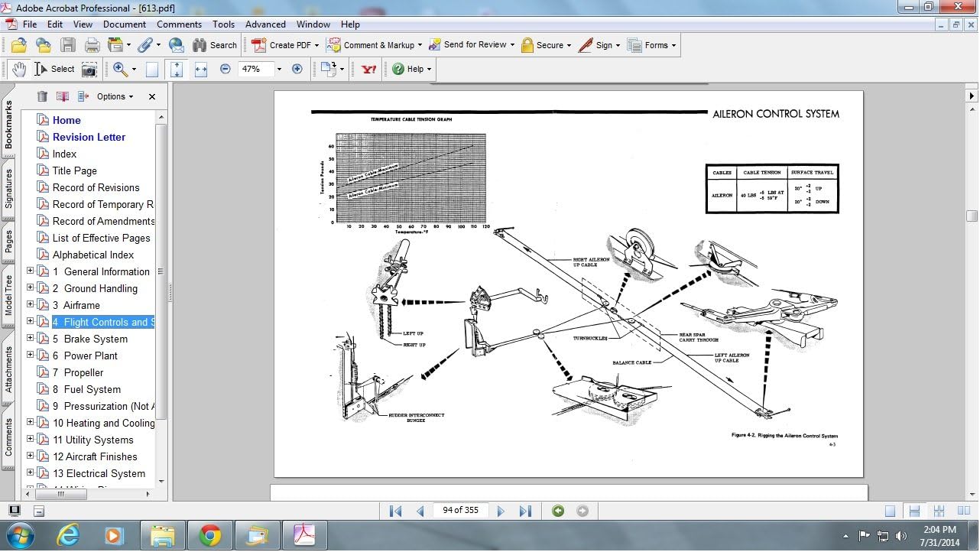The height and width of the screenshot is (552, 980).
Task: Switch to the Signatures side tab
Action: click(x=8, y=188)
